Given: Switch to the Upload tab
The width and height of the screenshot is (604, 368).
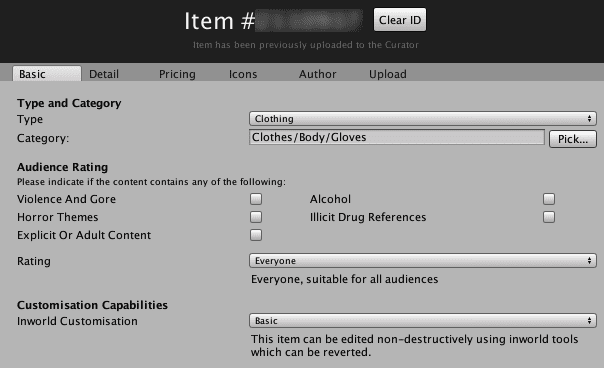Looking at the screenshot, I should pos(388,74).
